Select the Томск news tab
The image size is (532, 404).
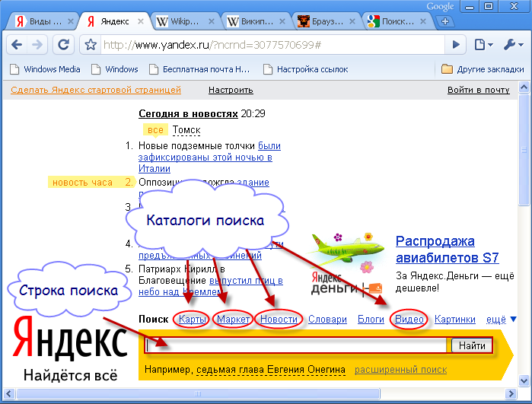(186, 130)
